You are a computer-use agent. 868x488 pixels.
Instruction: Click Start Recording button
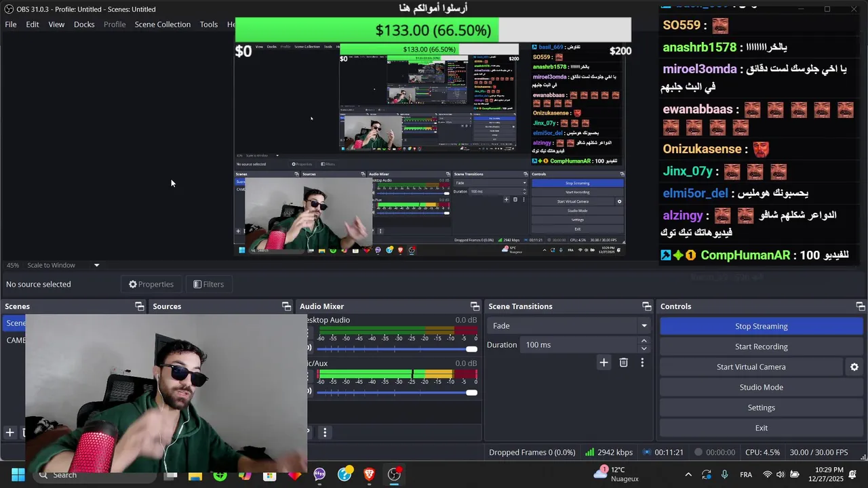(x=762, y=346)
